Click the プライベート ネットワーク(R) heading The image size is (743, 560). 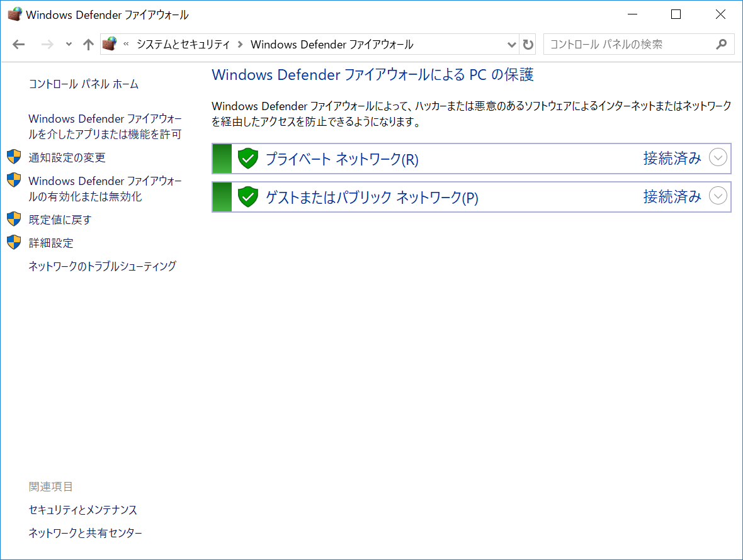pos(342,159)
